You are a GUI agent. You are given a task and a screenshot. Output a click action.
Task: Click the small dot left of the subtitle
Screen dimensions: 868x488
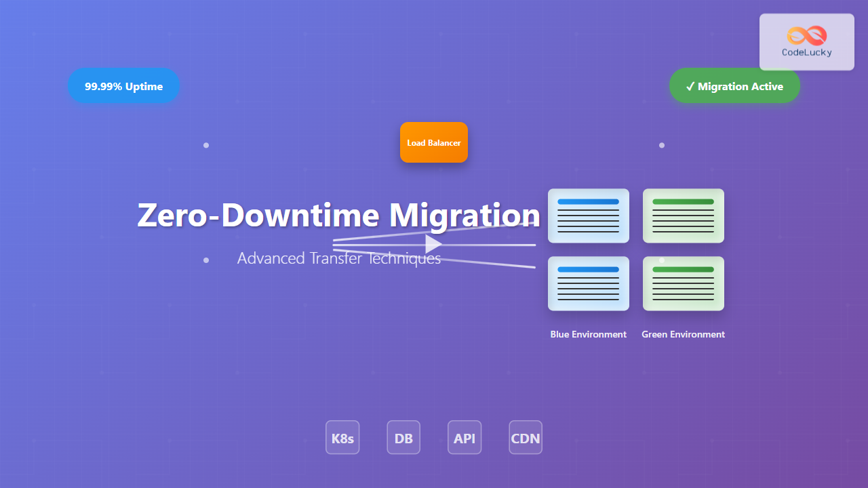(x=206, y=260)
